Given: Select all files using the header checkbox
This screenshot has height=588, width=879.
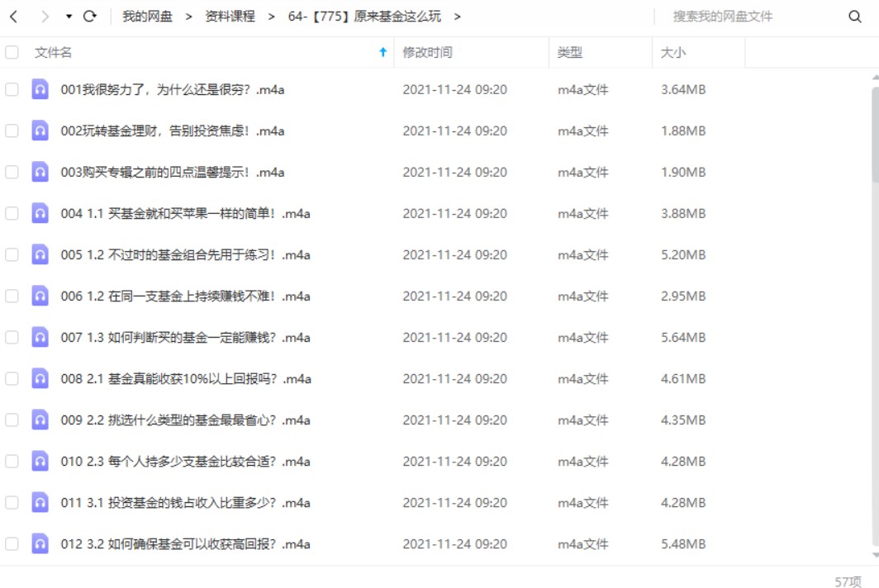Looking at the screenshot, I should 12,50.
